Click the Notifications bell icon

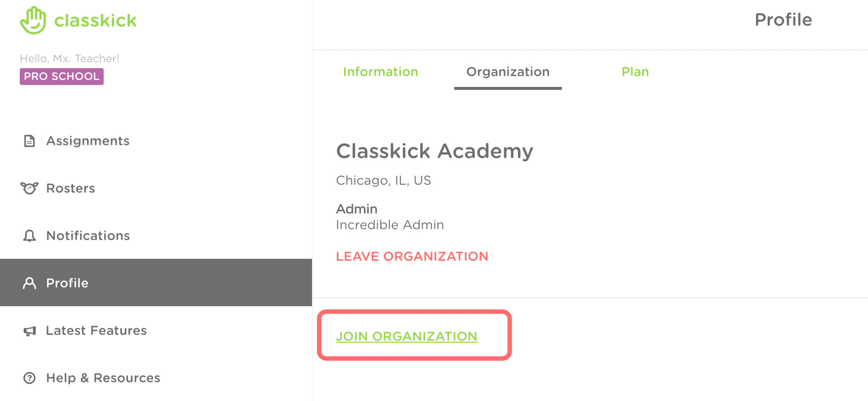(30, 236)
